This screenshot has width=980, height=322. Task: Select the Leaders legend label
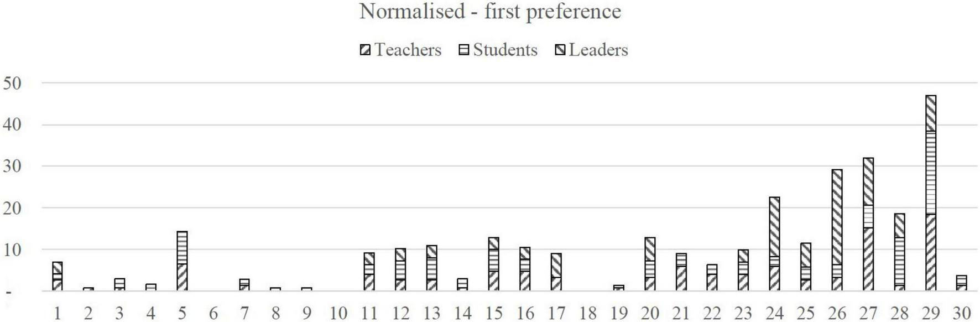click(x=598, y=50)
